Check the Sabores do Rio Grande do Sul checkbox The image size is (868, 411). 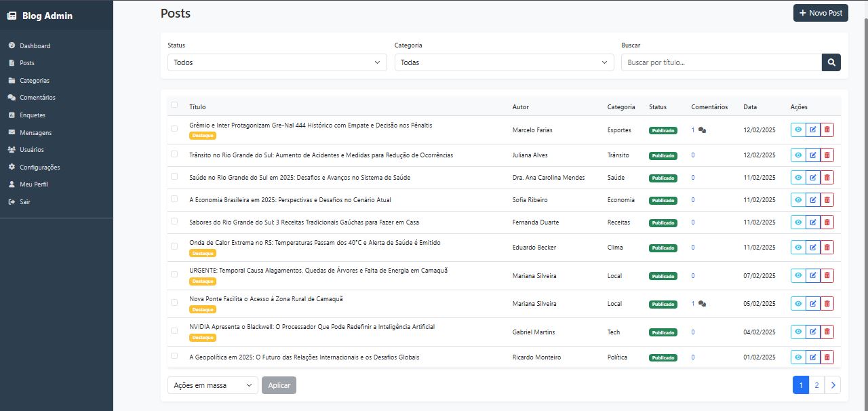[174, 221]
